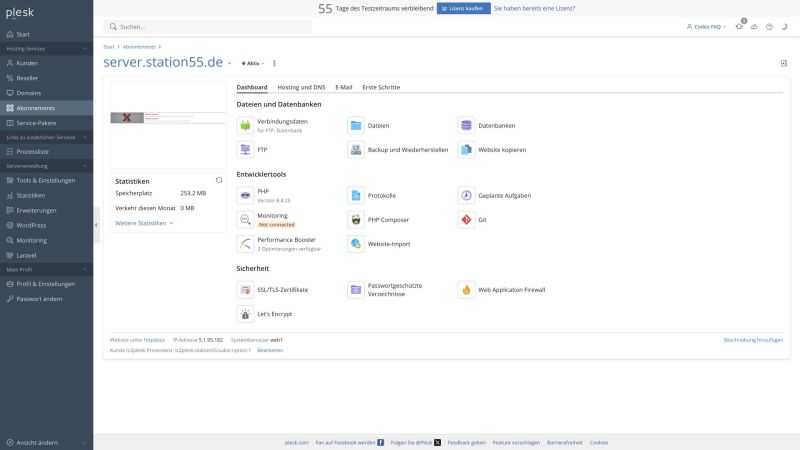Viewport: 800px width, 450px height.
Task: Open Geplante Aufgaben clock icon
Action: pyautogui.click(x=466, y=195)
